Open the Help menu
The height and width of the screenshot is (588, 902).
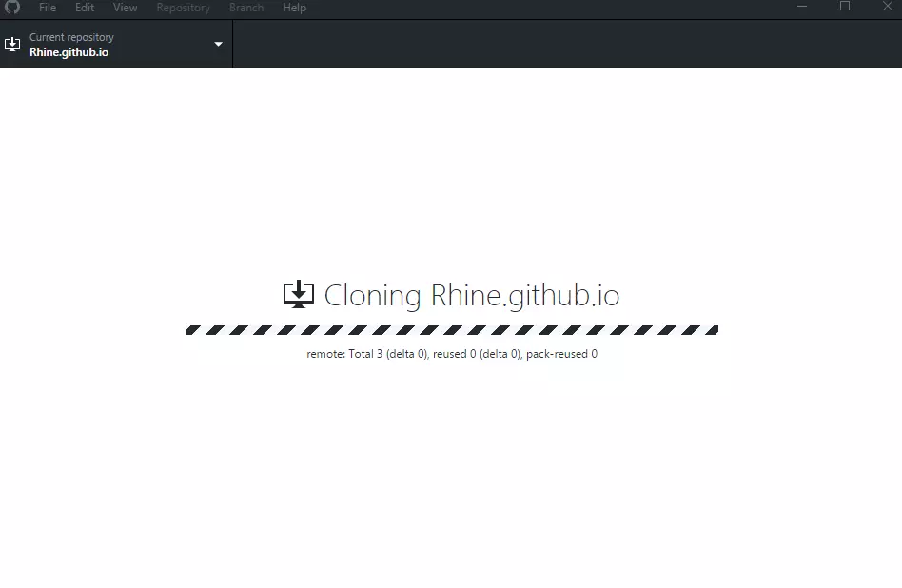tap(294, 8)
